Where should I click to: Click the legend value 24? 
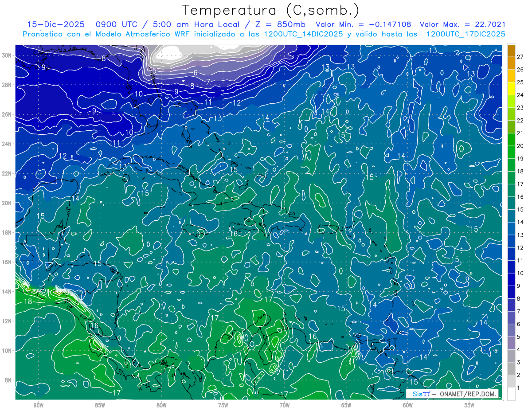(x=520, y=95)
